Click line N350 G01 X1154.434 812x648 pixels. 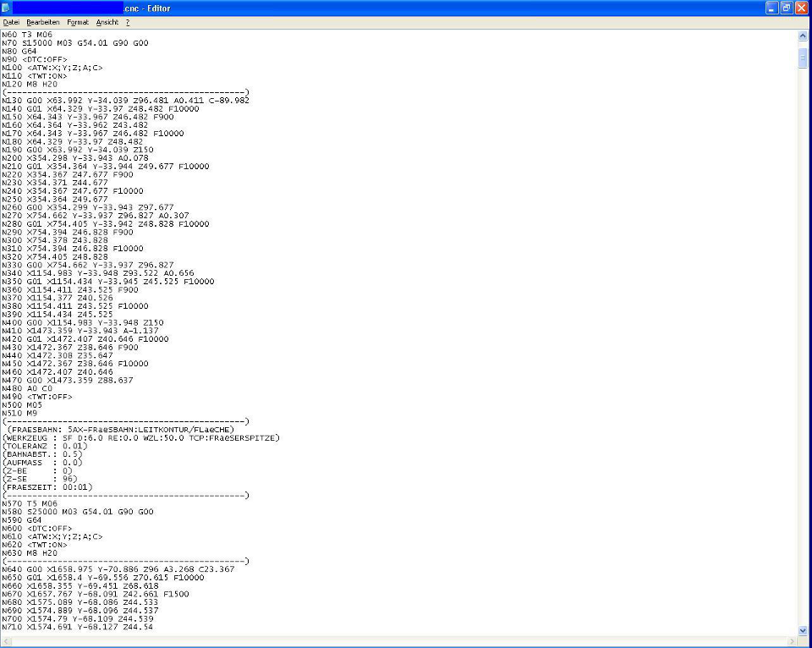pyautogui.click(x=107, y=281)
